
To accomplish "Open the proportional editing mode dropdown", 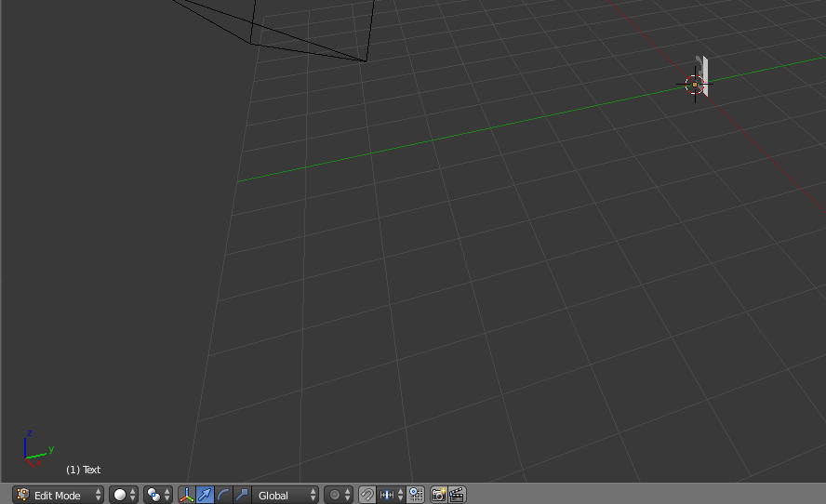I will click(x=339, y=495).
